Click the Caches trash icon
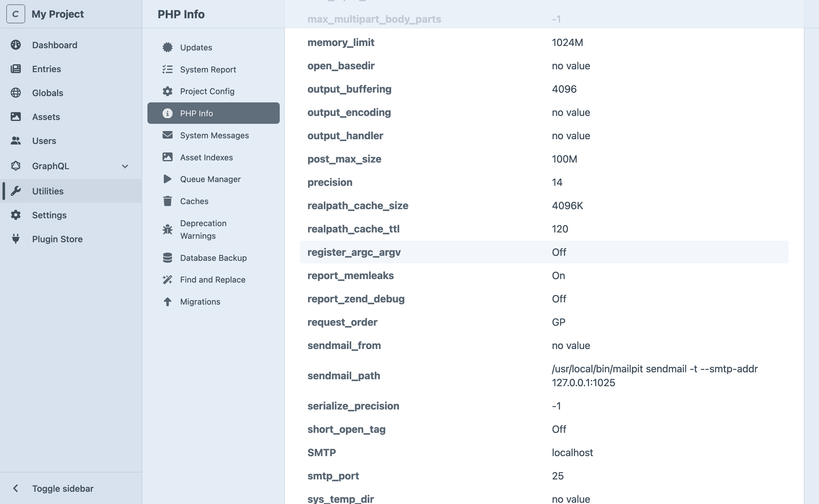The image size is (819, 504). tap(167, 201)
